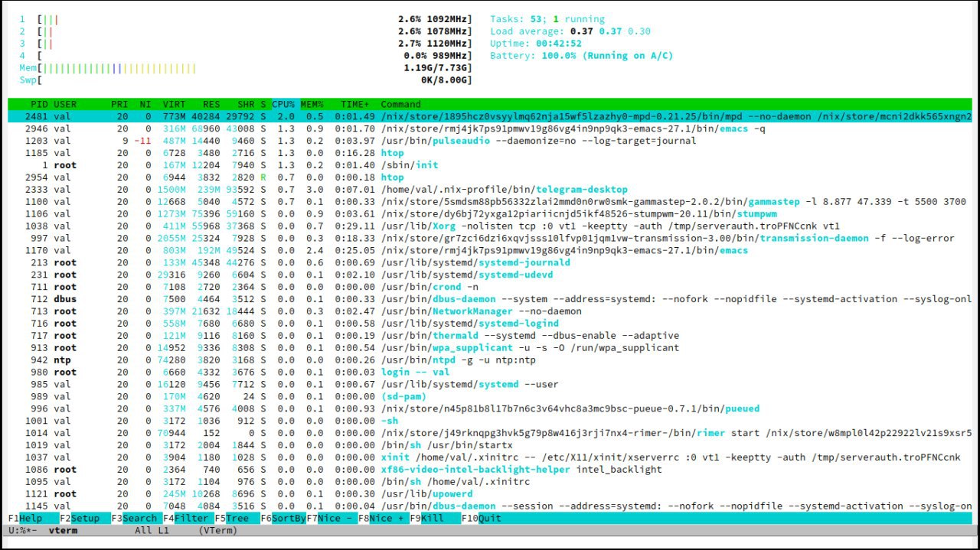The height and width of the screenshot is (550, 980).
Task: Select the mpd process row, PID 2481
Action: (490, 116)
